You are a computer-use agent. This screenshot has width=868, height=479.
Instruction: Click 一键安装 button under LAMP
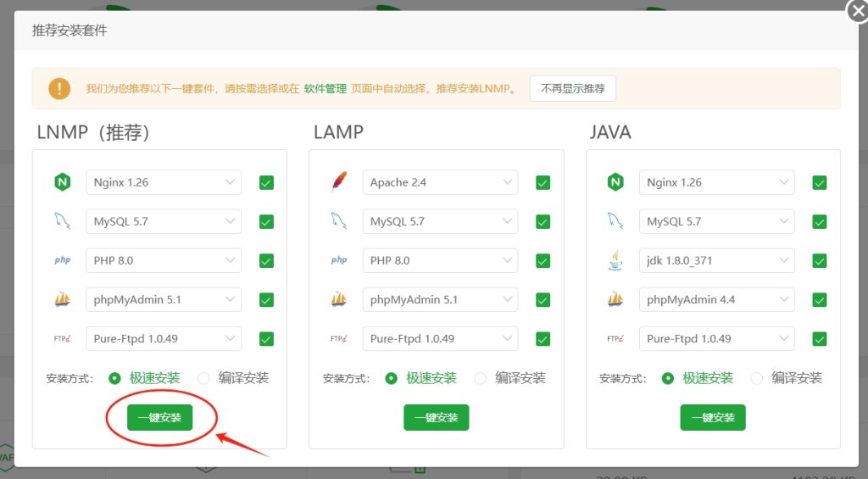pyautogui.click(x=437, y=417)
